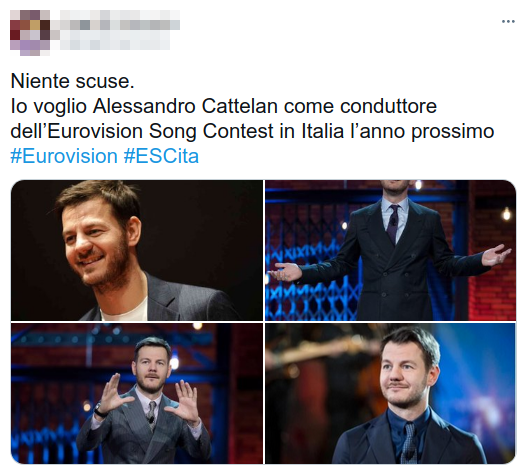Open the tweet's three-dot more options menu
Screen dimensions: 527x474
click(508, 22)
